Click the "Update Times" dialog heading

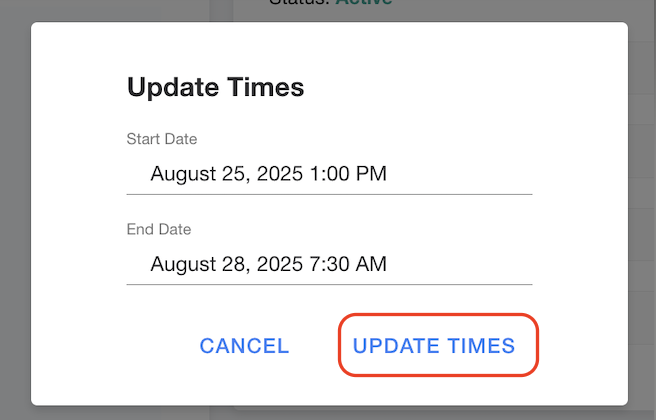pos(215,87)
